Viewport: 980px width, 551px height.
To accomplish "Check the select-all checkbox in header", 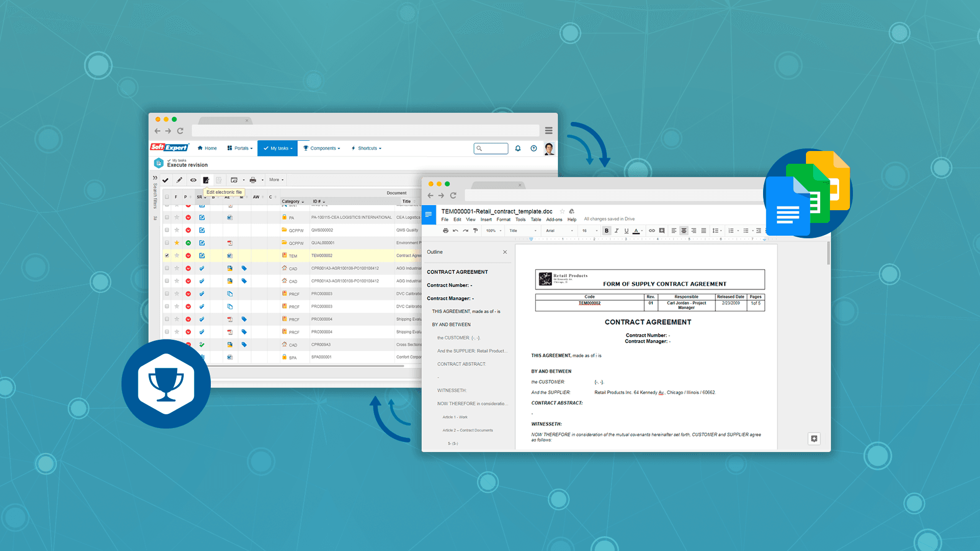I will coord(167,197).
